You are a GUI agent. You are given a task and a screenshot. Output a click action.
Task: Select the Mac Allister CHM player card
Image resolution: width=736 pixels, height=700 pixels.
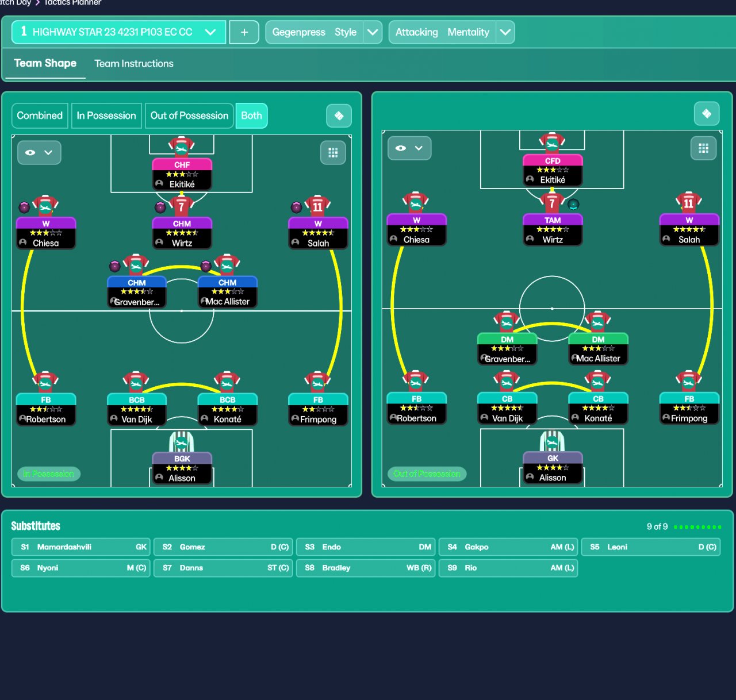point(228,292)
